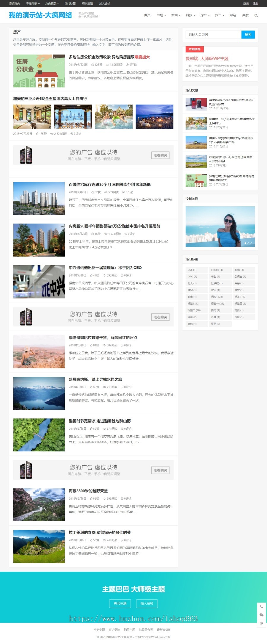267x644 pixels.
Task: Click 切换首页 in the top bar
Action: (x=14, y=4)
